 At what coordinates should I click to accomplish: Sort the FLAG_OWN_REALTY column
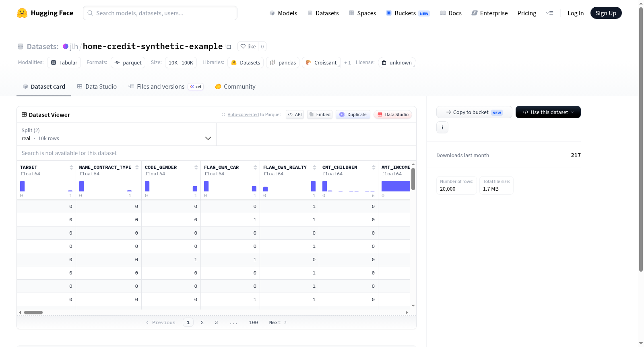click(314, 167)
